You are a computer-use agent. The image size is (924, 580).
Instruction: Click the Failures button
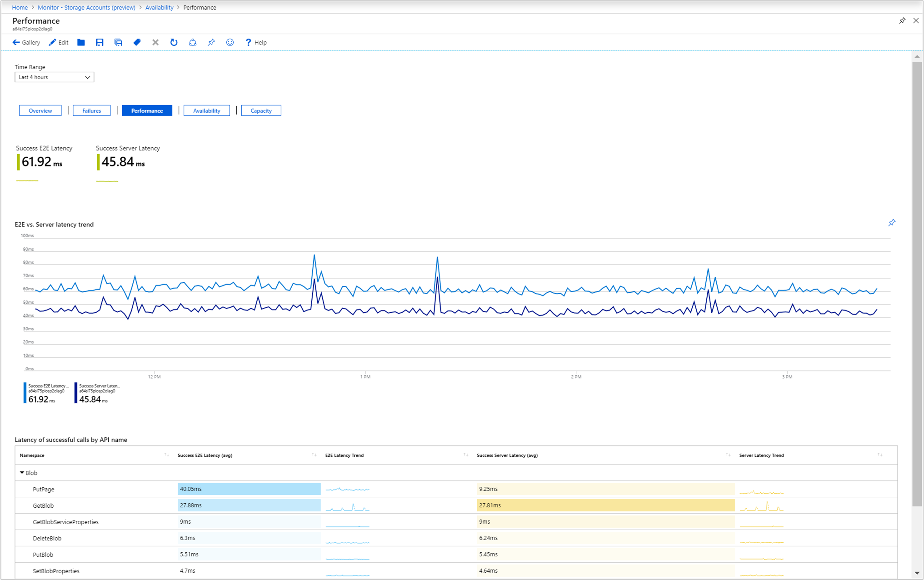(91, 111)
